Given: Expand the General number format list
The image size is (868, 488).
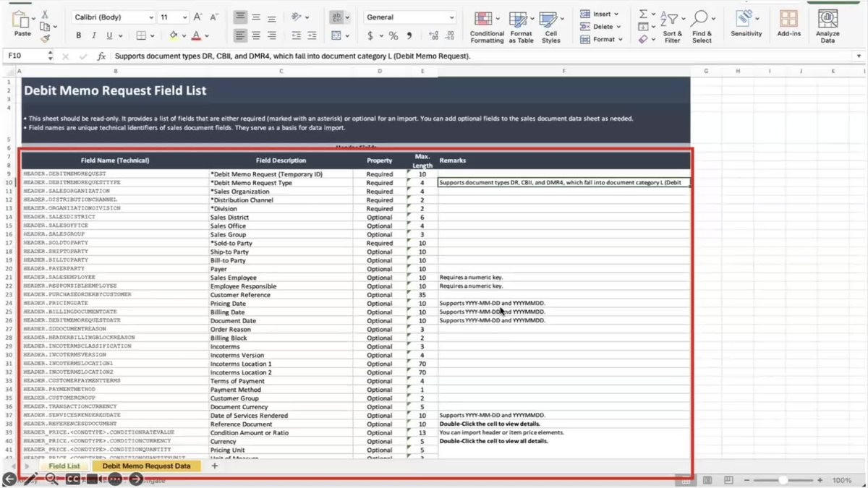Looking at the screenshot, I should (451, 17).
